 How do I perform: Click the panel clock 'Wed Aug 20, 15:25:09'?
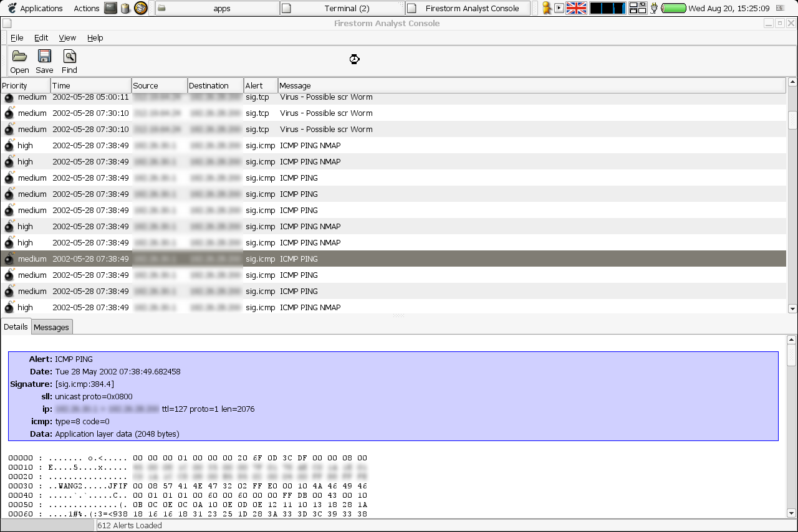(729, 8)
